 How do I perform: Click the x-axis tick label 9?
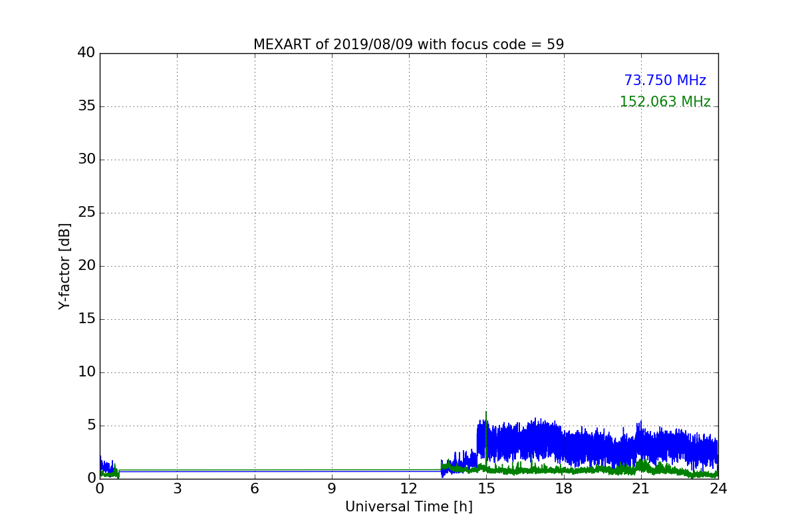(332, 489)
